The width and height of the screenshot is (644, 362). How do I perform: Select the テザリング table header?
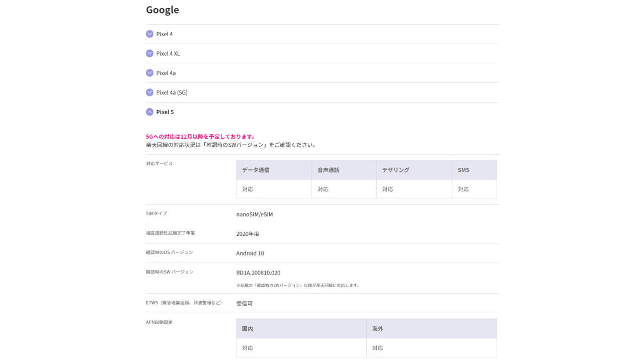point(396,170)
